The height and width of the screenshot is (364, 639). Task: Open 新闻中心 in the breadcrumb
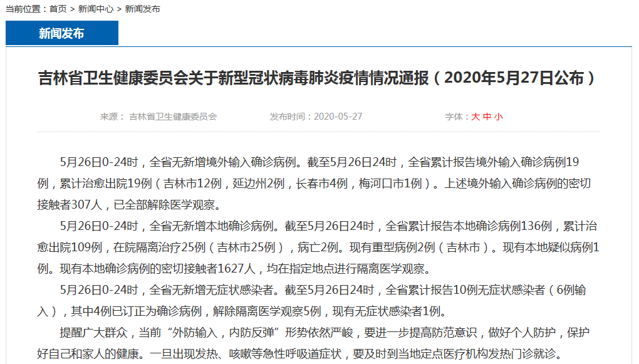tap(96, 9)
